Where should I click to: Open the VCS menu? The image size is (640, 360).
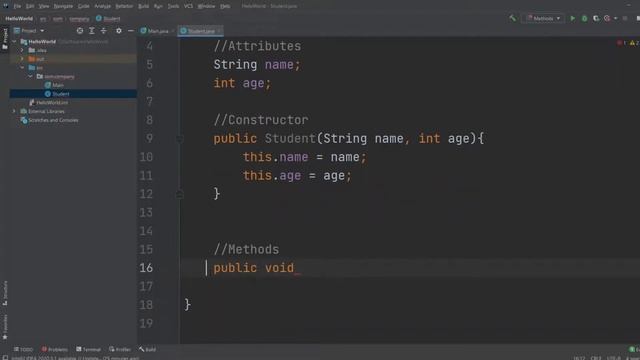tap(188, 6)
